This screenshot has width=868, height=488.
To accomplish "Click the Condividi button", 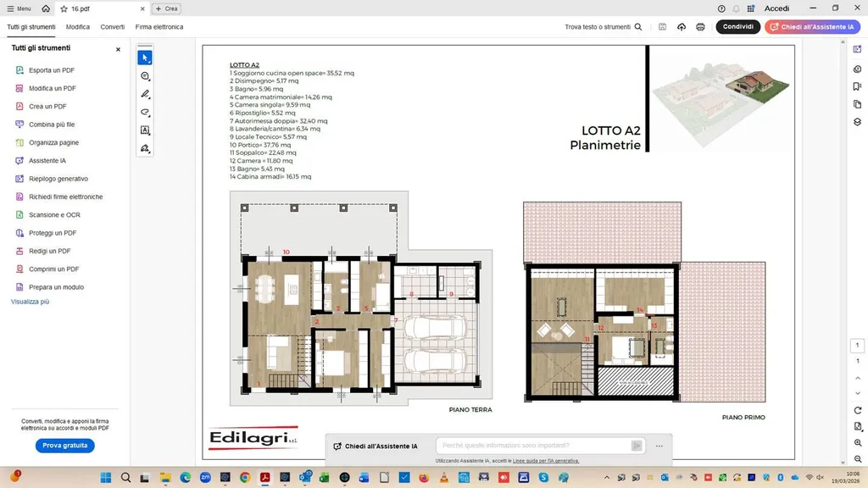I will coord(737,27).
